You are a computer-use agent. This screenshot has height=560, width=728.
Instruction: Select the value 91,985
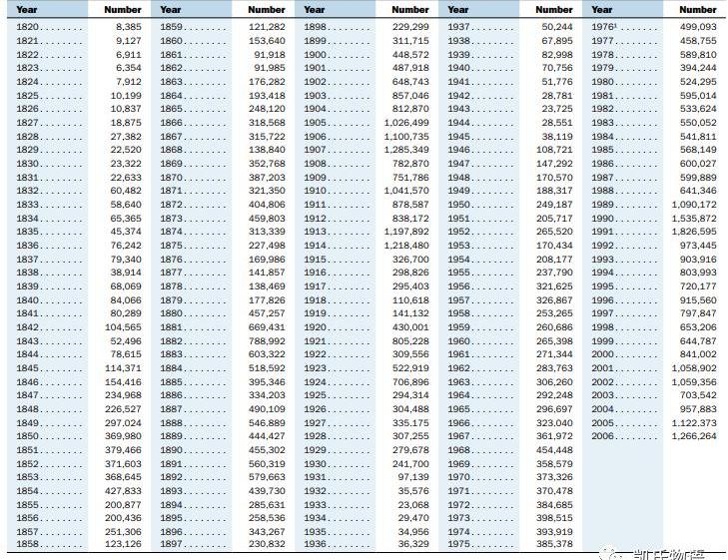(270, 68)
